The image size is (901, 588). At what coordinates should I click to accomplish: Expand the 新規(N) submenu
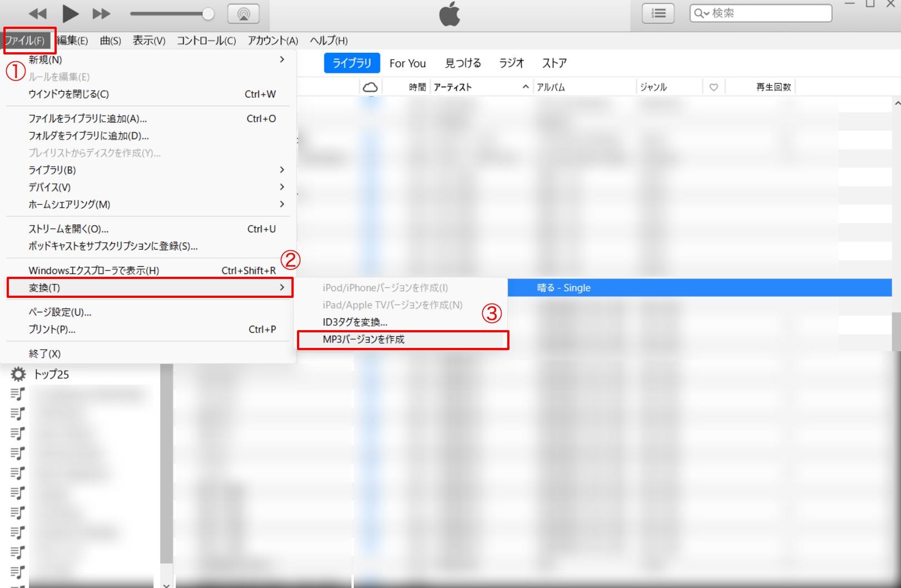[149, 59]
